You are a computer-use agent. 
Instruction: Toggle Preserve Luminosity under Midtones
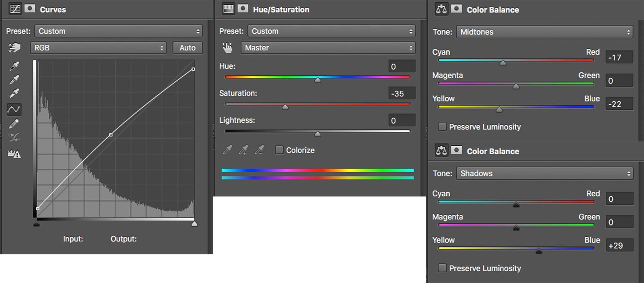(442, 126)
